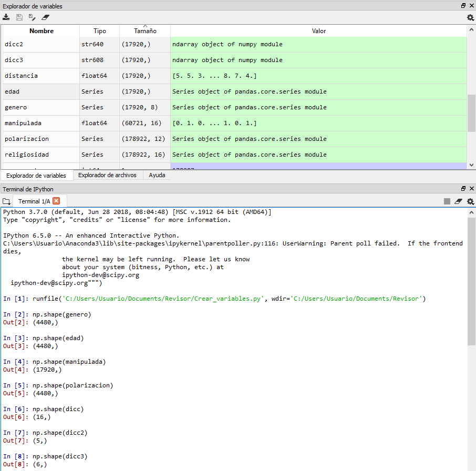Click scroll up arrow of variable table
The width and height of the screenshot is (476, 471).
(471, 30)
